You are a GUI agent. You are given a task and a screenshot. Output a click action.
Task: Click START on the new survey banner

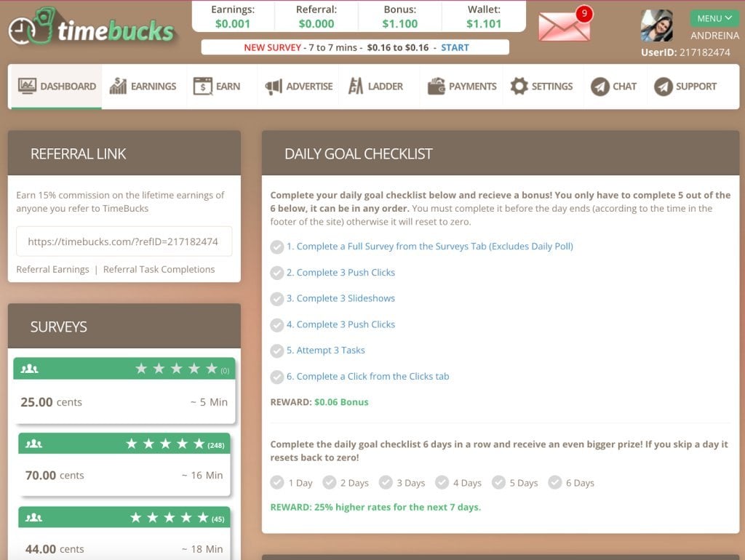pos(455,47)
